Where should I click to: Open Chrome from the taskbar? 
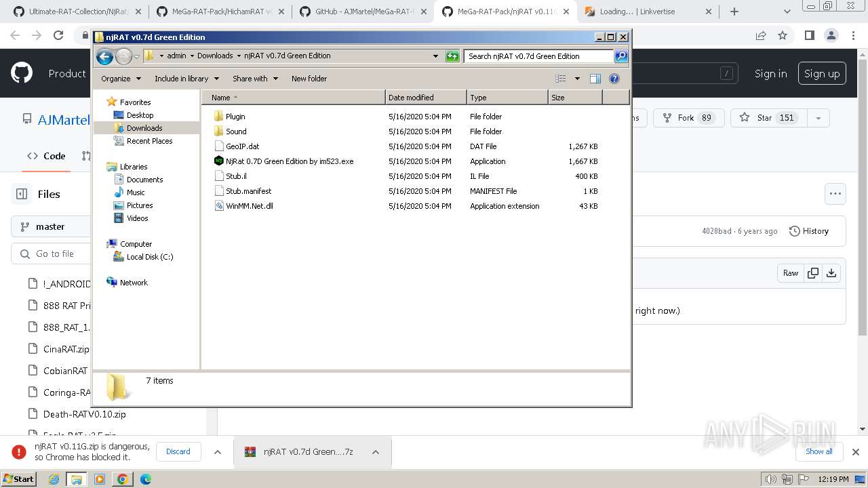tap(122, 479)
